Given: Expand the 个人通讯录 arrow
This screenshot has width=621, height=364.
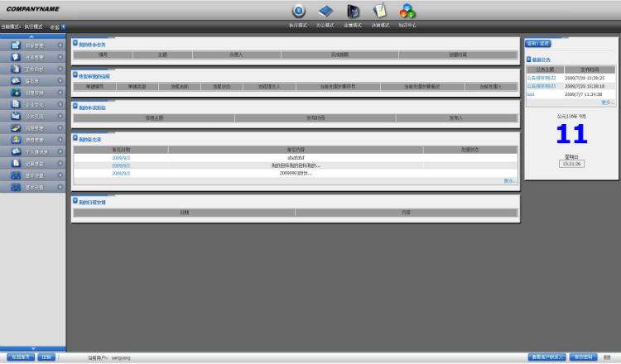Looking at the screenshot, I should pyautogui.click(x=60, y=151).
